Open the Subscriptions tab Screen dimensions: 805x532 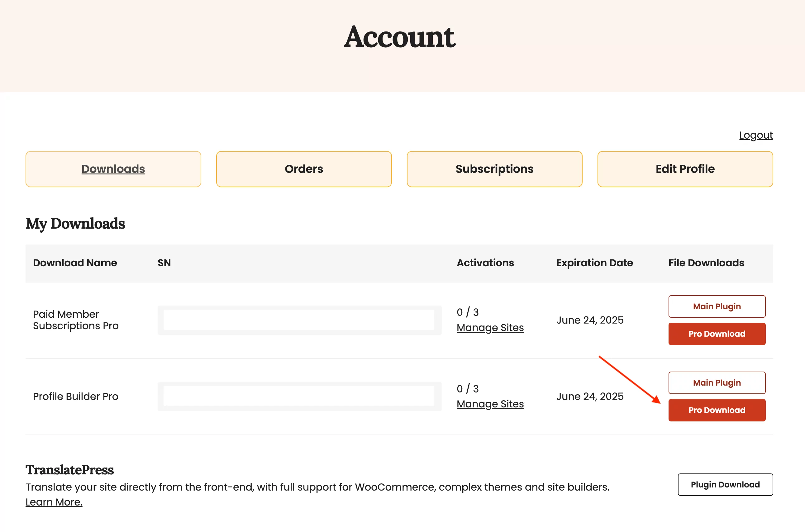click(x=494, y=169)
